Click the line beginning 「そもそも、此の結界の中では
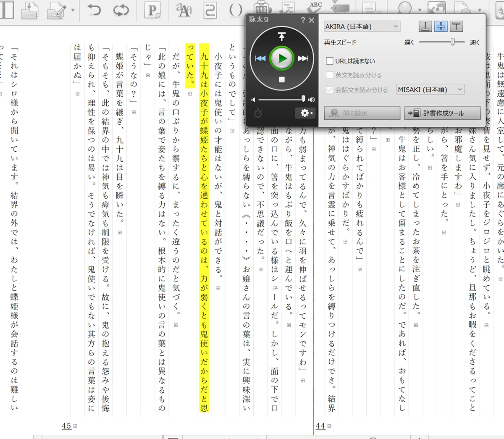The height and width of the screenshot is (439, 504). [x=105, y=229]
